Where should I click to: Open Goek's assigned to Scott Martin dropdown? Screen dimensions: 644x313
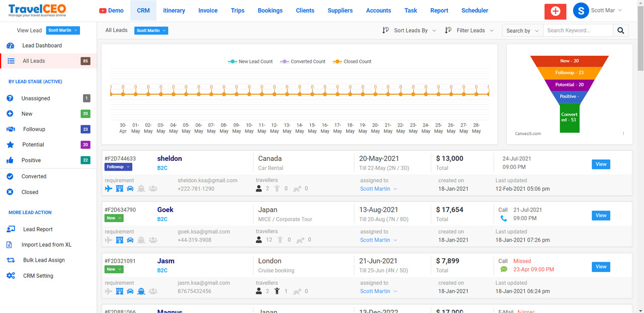point(379,240)
